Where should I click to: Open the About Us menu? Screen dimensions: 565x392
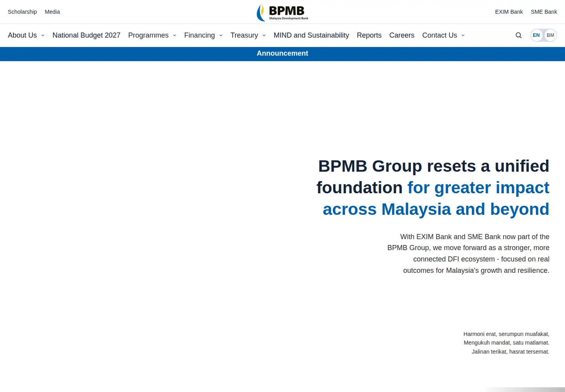[x=22, y=35]
